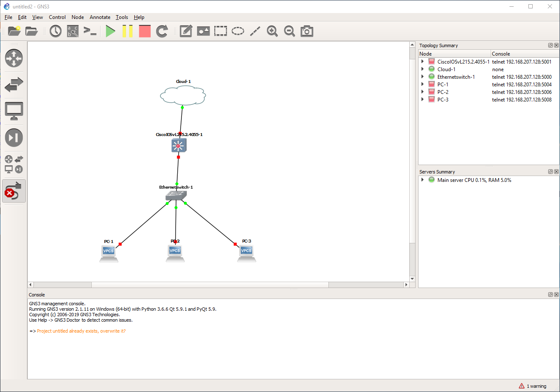The height and width of the screenshot is (392, 560).
Task: Expand Cloud-1 in Topology Summary
Action: tap(422, 69)
